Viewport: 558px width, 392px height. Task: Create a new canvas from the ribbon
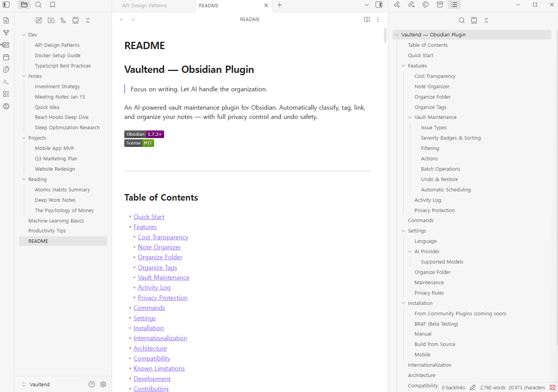(x=6, y=45)
